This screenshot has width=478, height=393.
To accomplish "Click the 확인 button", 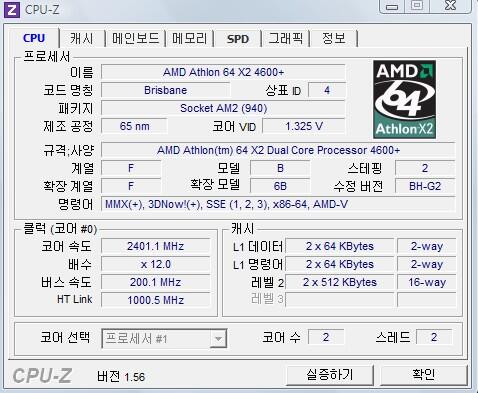I will tap(424, 375).
